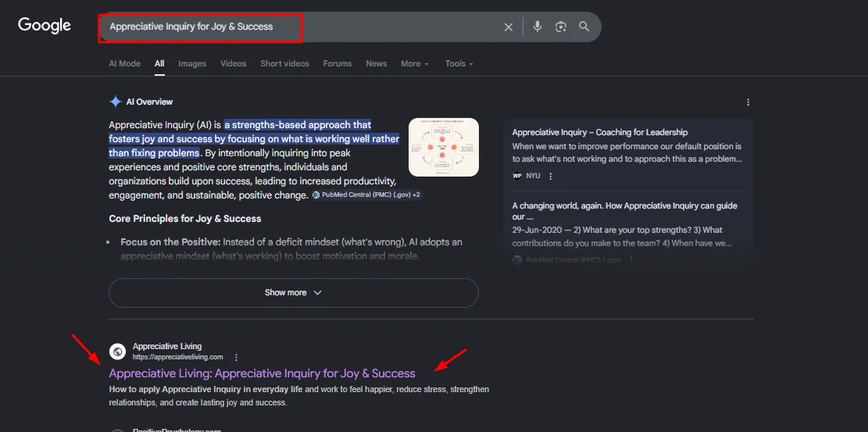Expand AI Overview with Show more

(x=293, y=293)
